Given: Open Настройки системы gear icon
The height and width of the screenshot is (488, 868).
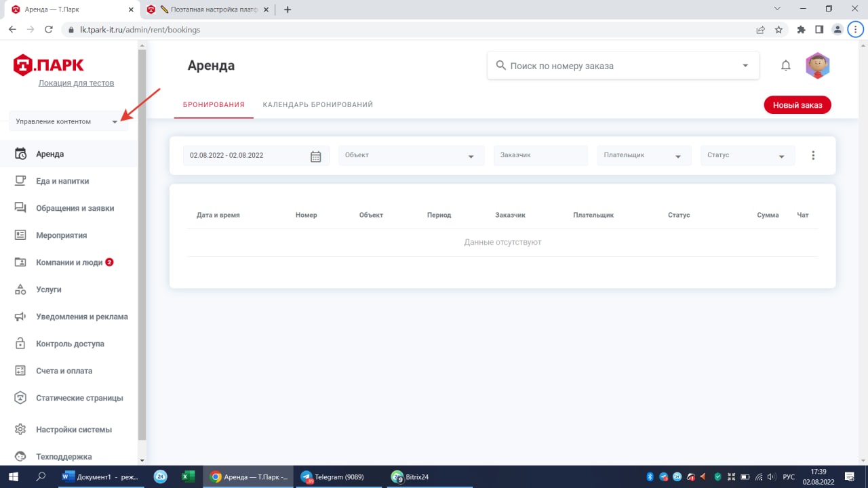Looking at the screenshot, I should (20, 429).
